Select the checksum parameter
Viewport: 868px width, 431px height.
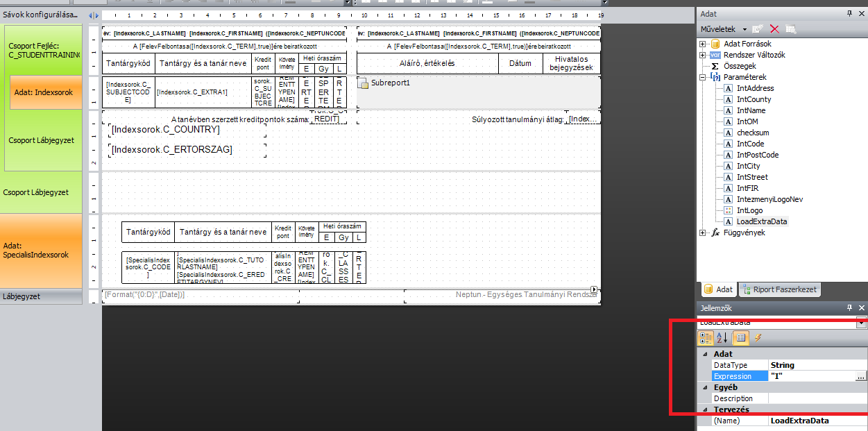click(753, 133)
